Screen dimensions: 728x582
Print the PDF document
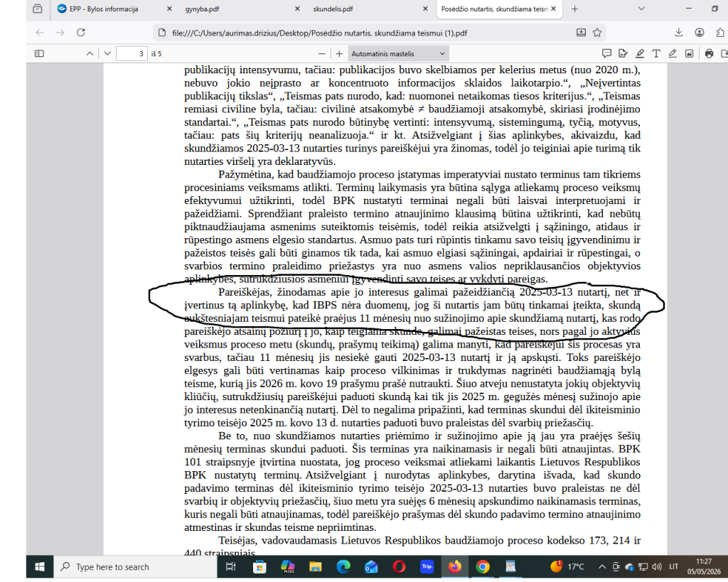coord(709,54)
